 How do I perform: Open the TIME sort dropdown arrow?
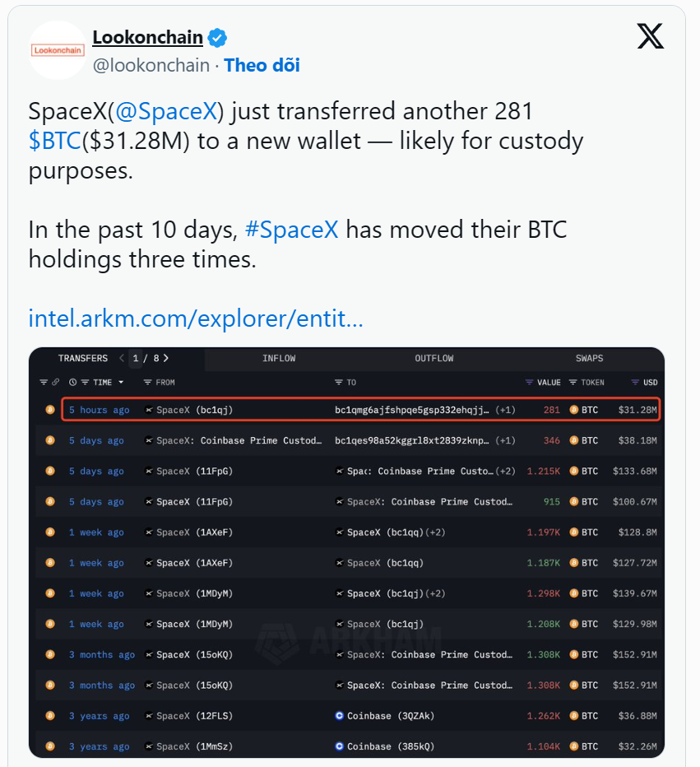121,383
